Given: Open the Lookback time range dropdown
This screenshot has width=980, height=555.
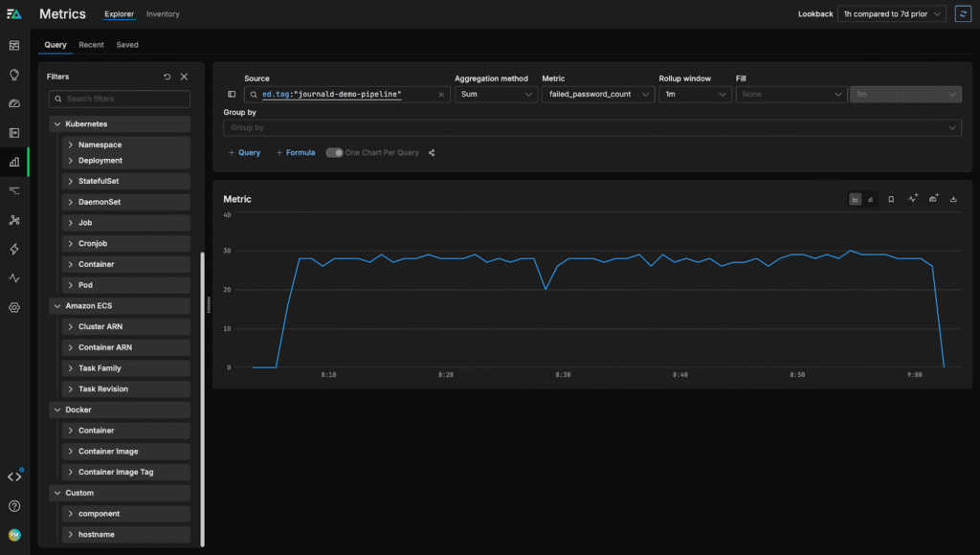Looking at the screenshot, I should 891,14.
